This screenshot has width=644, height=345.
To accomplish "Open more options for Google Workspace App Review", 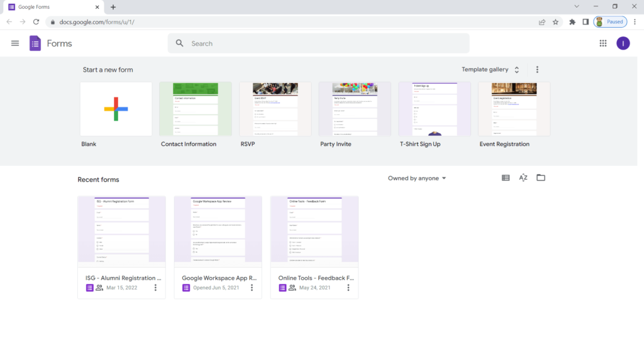I will pyautogui.click(x=252, y=288).
